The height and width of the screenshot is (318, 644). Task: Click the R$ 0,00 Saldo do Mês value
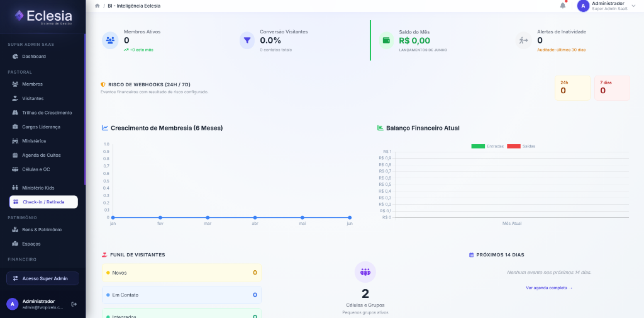pos(414,41)
